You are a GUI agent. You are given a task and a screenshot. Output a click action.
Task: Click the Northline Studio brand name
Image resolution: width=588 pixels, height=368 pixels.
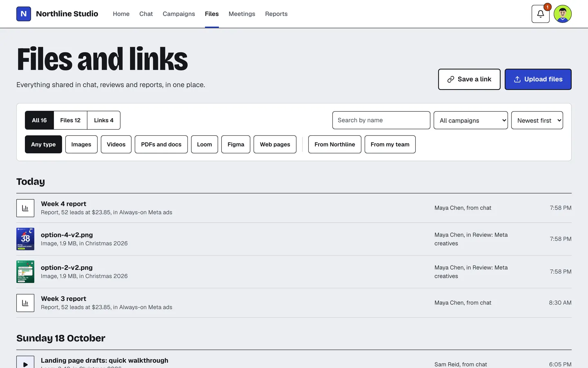(x=67, y=14)
